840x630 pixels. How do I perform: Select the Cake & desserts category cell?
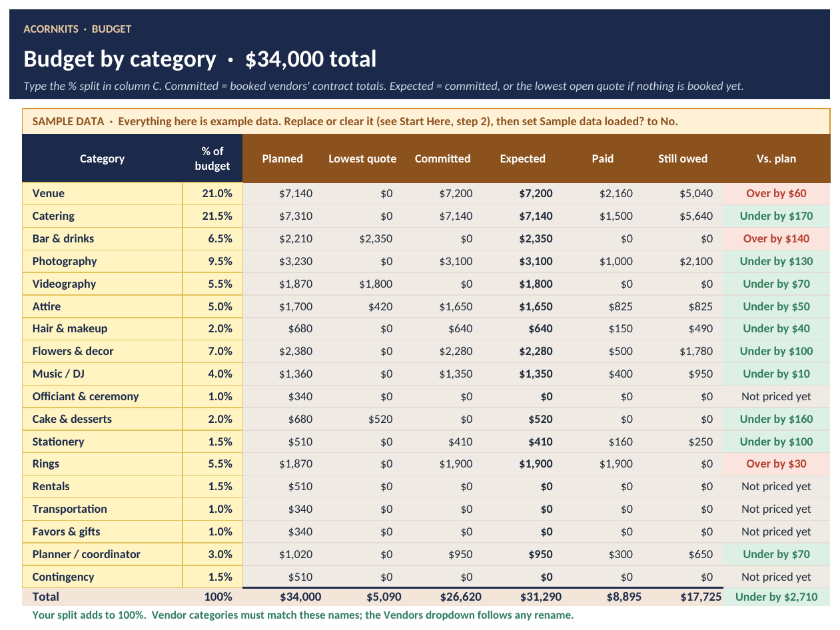tap(103, 419)
